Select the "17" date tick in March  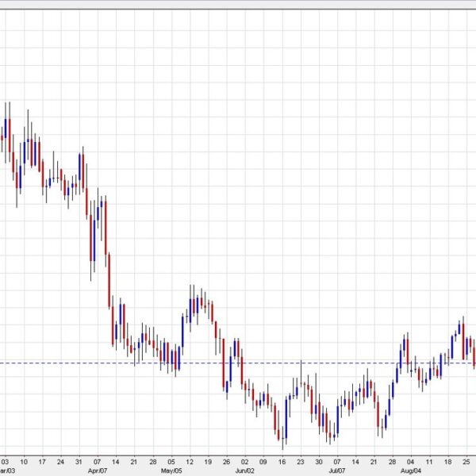tap(41, 460)
